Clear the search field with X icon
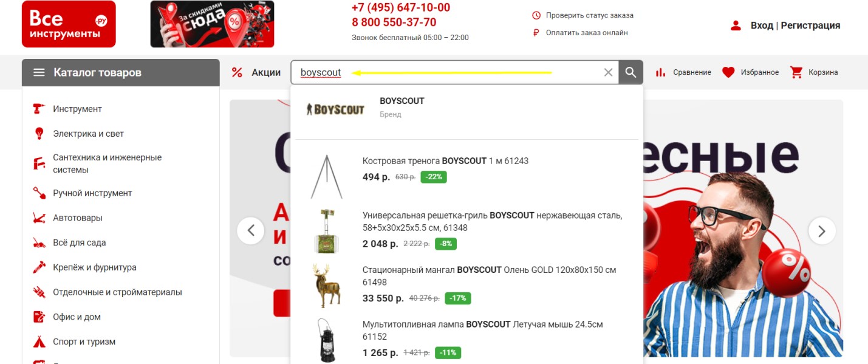The height and width of the screenshot is (364, 868). [608, 72]
